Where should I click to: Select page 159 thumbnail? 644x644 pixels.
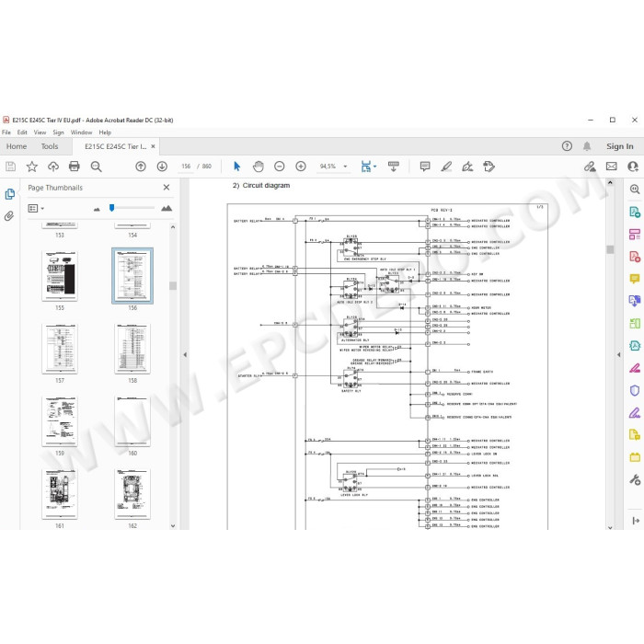click(60, 421)
